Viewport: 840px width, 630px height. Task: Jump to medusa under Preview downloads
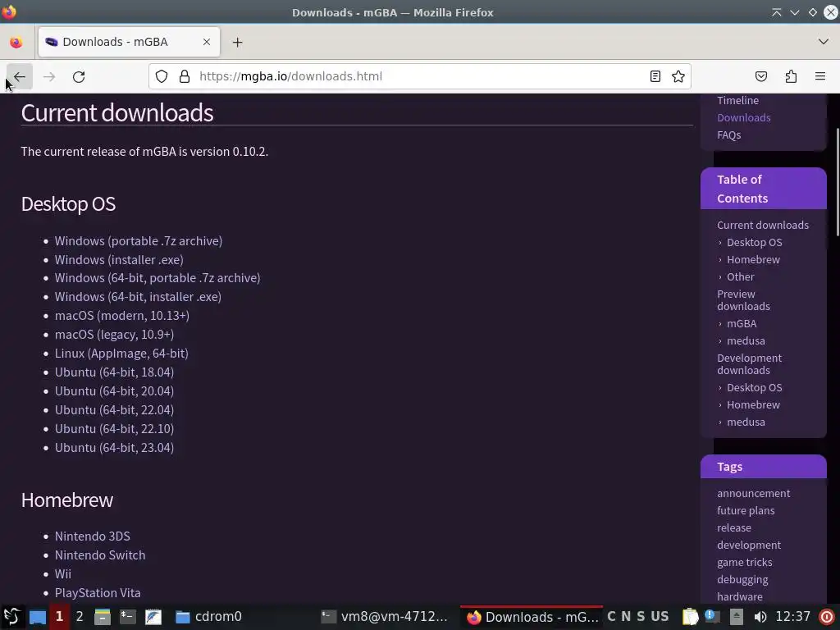[x=746, y=340]
